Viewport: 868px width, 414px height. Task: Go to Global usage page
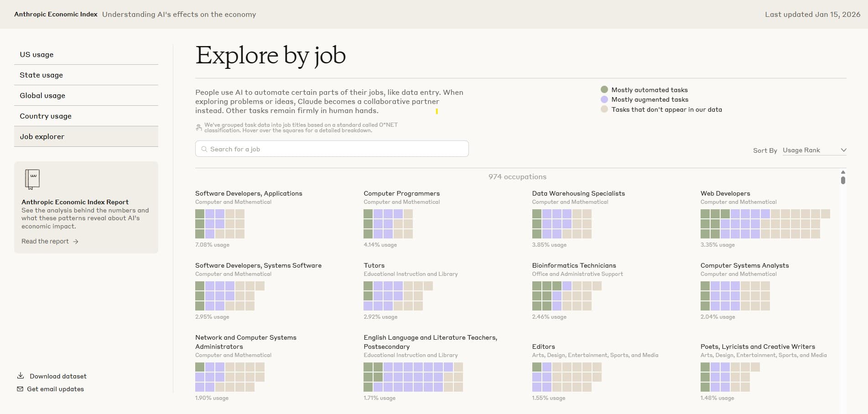point(86,95)
